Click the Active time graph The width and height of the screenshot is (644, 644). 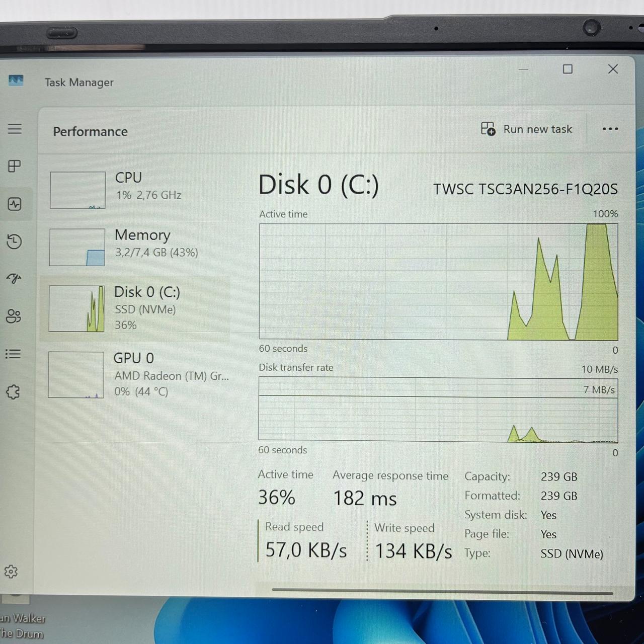click(x=438, y=281)
